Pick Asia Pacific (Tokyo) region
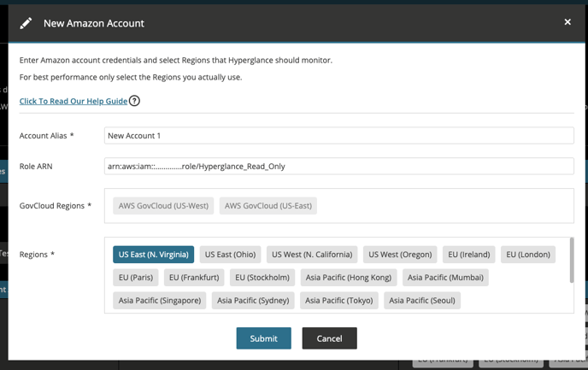588x370 pixels. coord(339,300)
